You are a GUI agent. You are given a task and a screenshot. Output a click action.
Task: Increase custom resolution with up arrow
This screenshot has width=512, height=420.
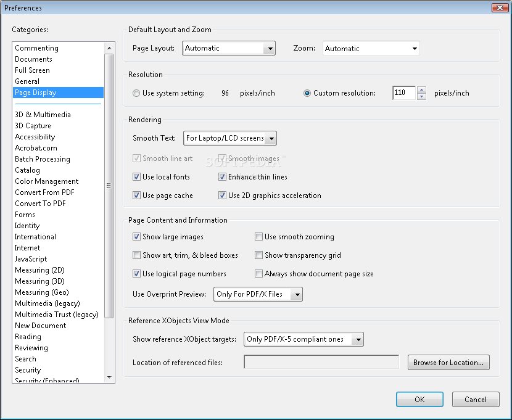pos(421,90)
